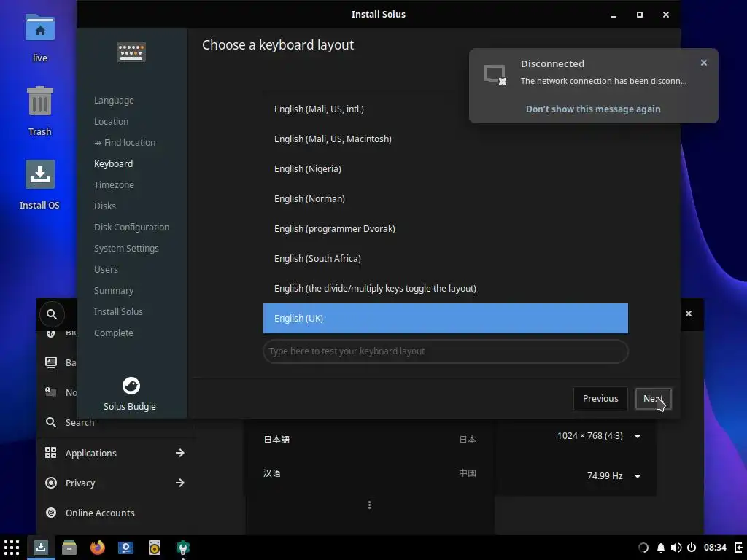Open the teal settings gear taskbar icon

[183, 548]
